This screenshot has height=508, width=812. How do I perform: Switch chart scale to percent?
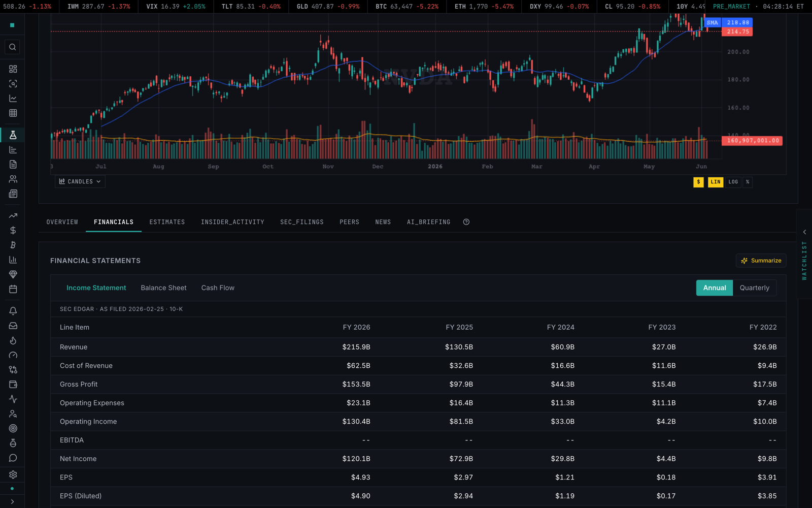pyautogui.click(x=748, y=182)
